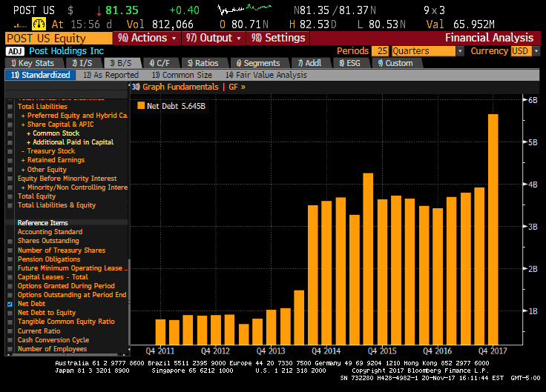
Task: Click the POST US Equity security field
Action: 59,39
